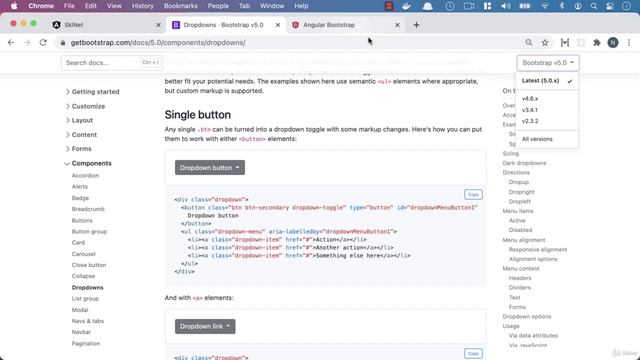Screen dimensions: 640x360
Task: Open Badge docs in sidebar
Action: 80,198
